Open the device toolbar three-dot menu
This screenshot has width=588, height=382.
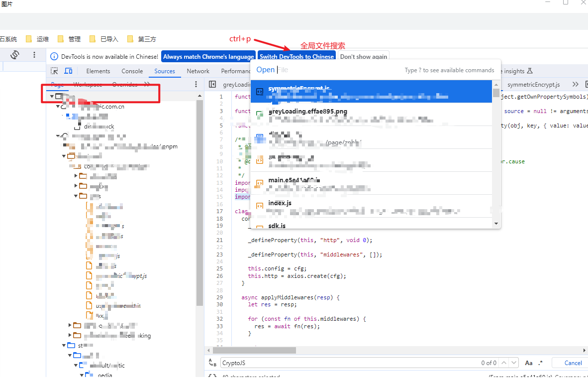point(34,55)
